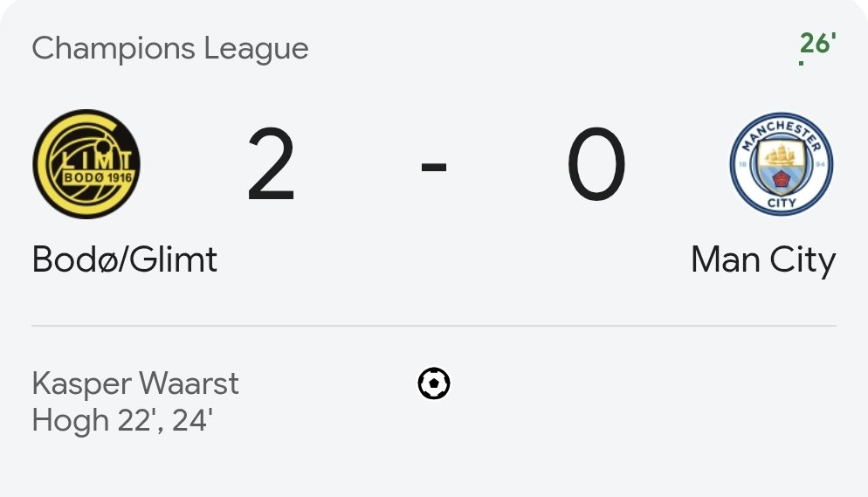This screenshot has height=497, width=868.
Task: Select the live 26' match minute
Action: point(818,43)
